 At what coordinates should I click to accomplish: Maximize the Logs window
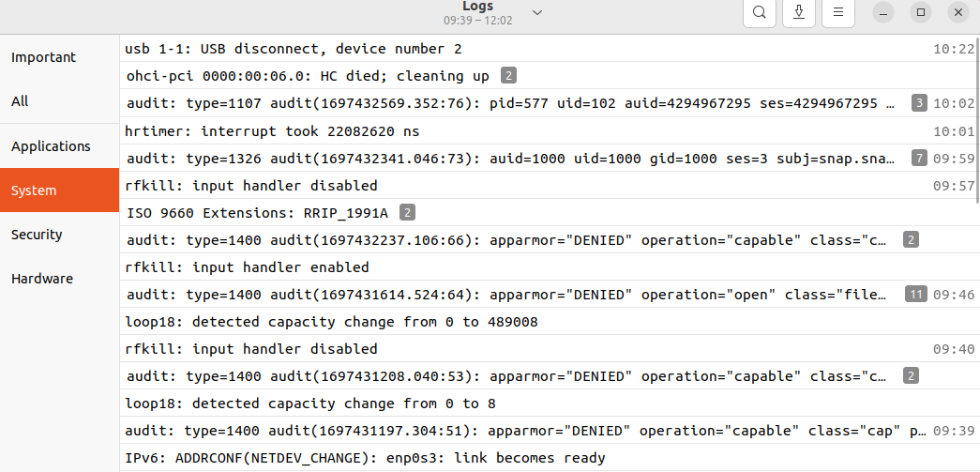pos(921,12)
